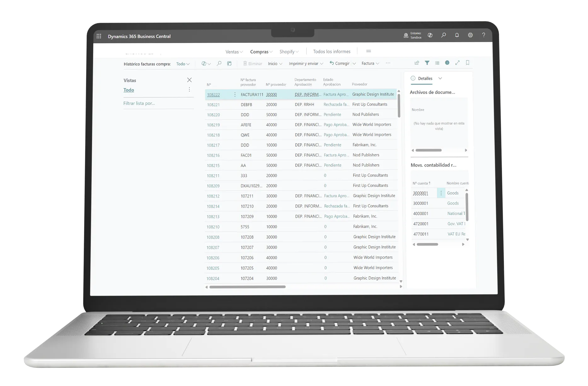Click the Movs. contabilidad horizontal scrollbar
The image size is (588, 386).
pos(427,244)
